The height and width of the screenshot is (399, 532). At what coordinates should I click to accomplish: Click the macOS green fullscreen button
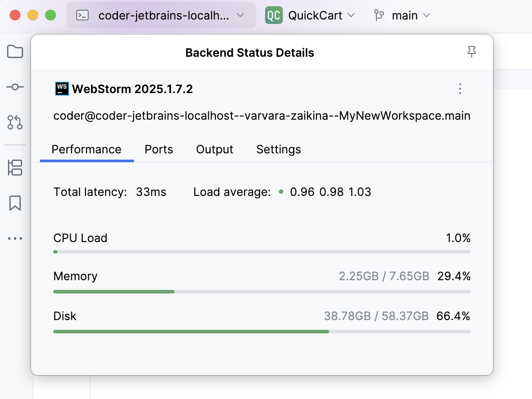point(51,16)
